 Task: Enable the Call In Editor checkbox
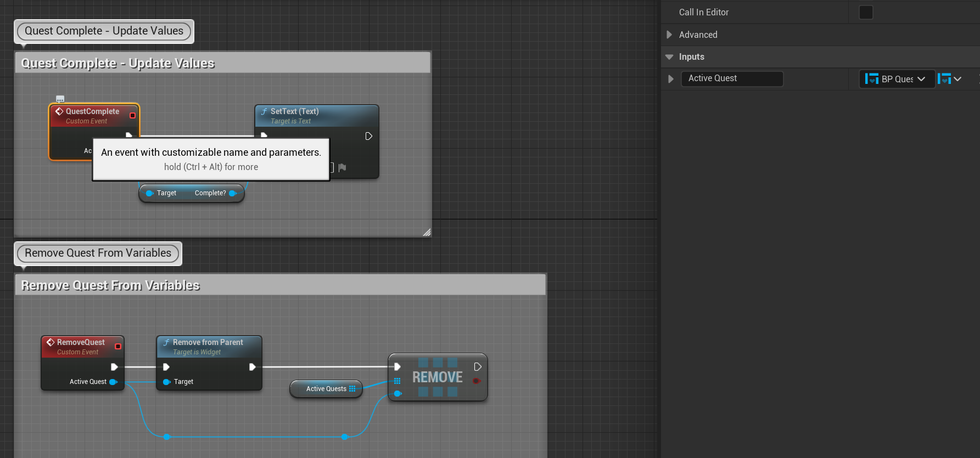click(865, 12)
